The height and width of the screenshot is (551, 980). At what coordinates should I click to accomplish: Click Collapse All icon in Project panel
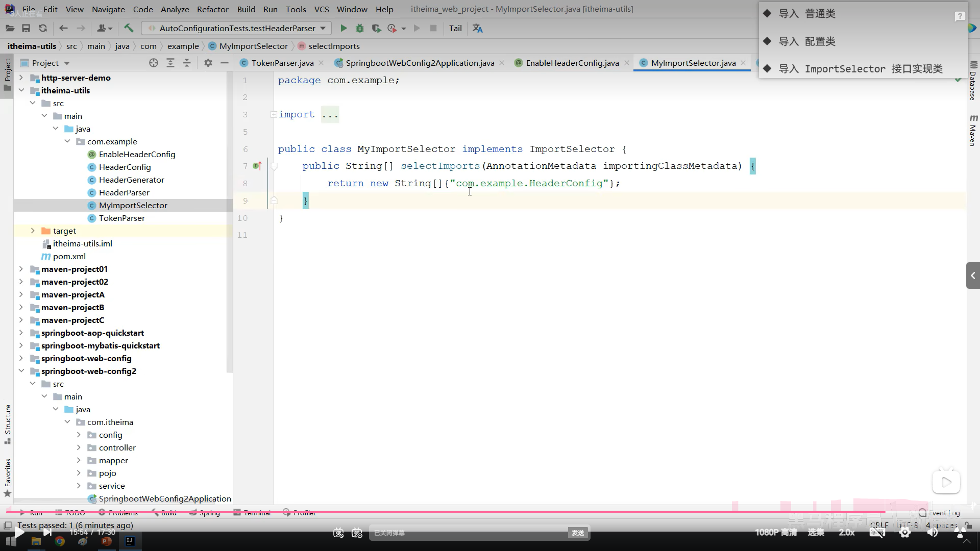187,63
